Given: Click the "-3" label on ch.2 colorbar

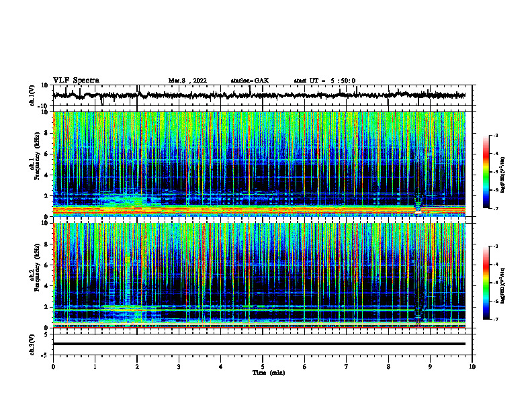Looking at the screenshot, I should coord(496,246).
